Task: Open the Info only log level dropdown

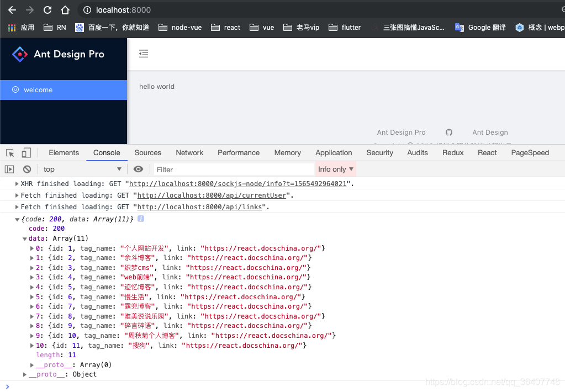Action: pos(335,169)
